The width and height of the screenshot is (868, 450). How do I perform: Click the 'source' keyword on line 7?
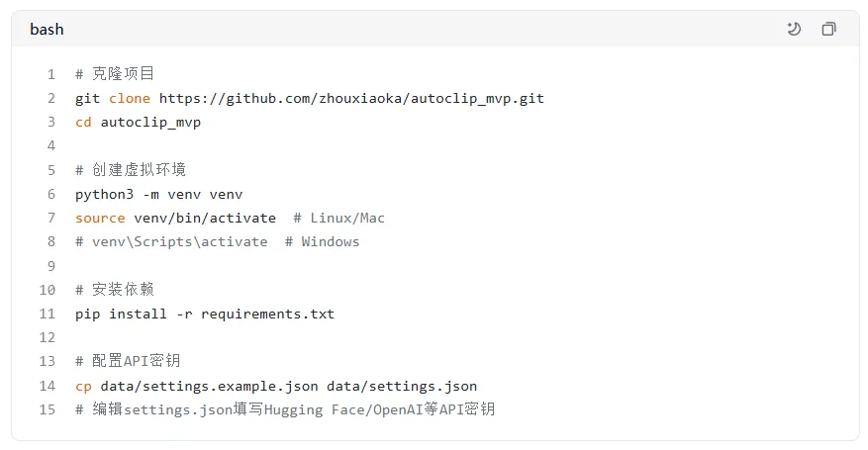[100, 218]
